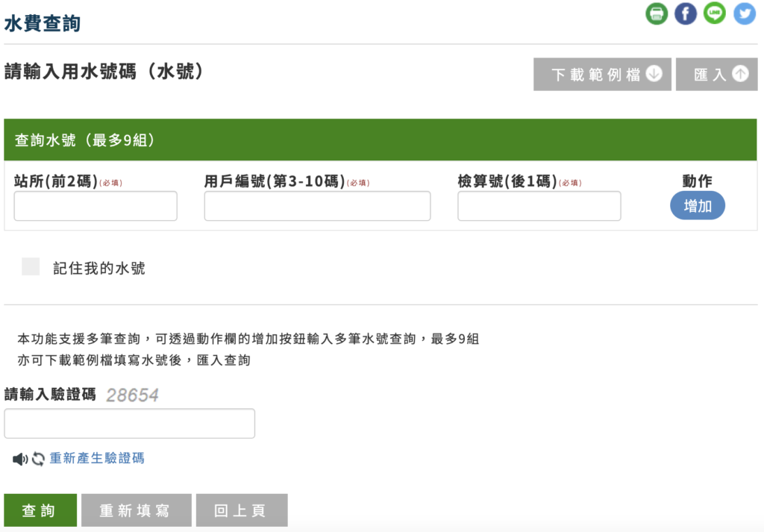Share page via Twitter icon

click(x=744, y=13)
